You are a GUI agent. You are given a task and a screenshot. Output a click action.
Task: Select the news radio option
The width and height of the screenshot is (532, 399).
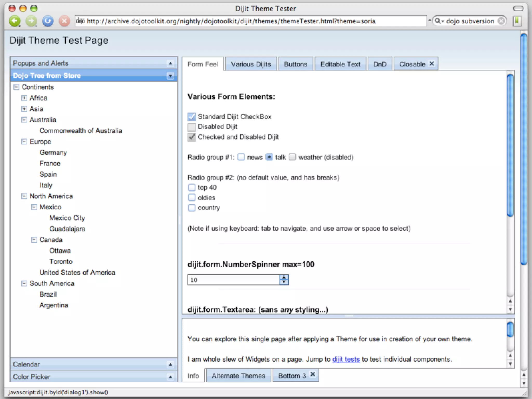241,157
